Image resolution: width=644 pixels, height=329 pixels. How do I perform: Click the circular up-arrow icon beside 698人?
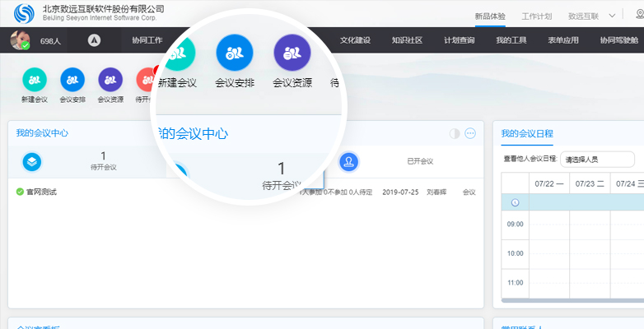coord(94,39)
